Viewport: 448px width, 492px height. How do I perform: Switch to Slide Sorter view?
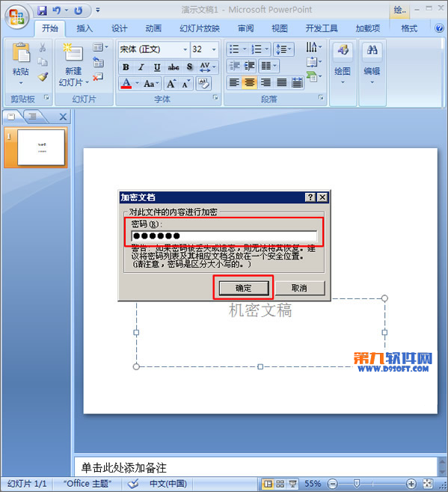pos(280,484)
